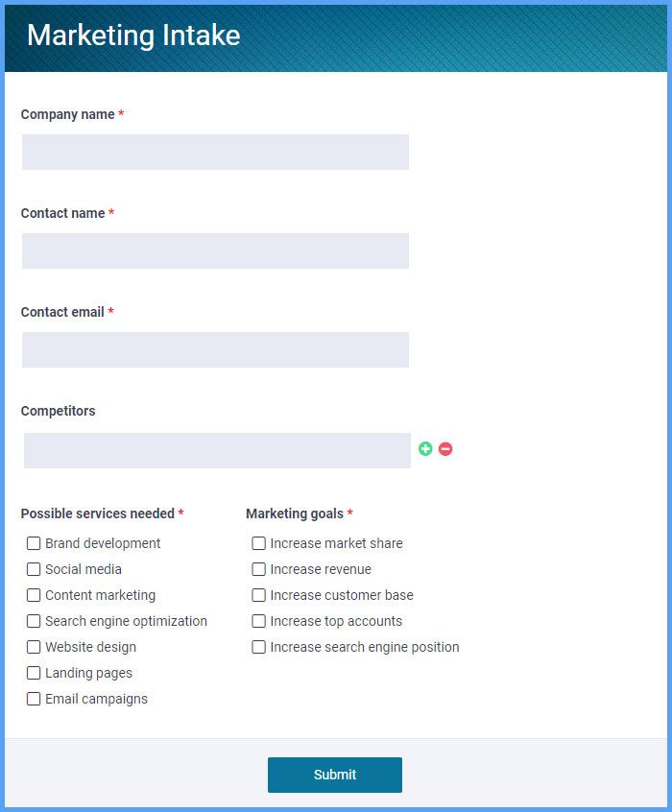The image size is (672, 812).
Task: Select the Increase revenue checkbox
Action: (x=258, y=569)
